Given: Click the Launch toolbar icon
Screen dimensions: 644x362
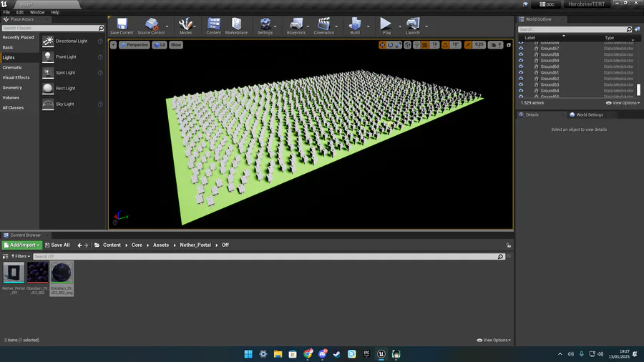Looking at the screenshot, I should [413, 26].
